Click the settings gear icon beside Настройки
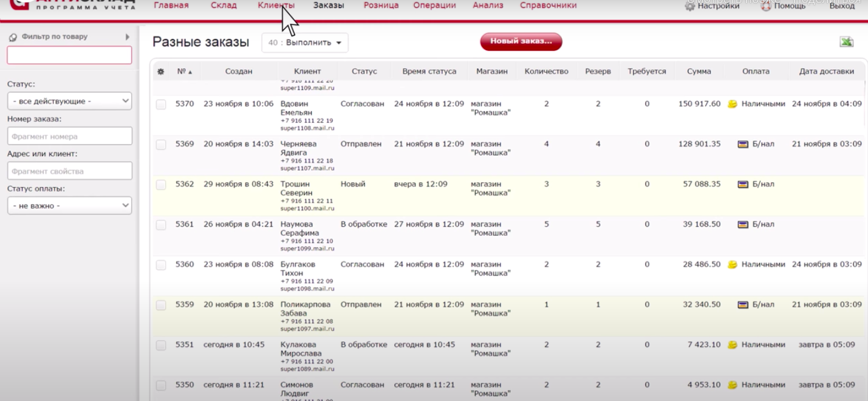Screen dimensions: 868x401 click(689, 5)
